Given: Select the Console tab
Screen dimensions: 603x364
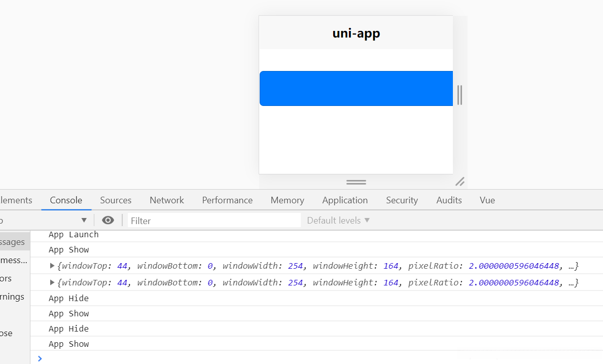Looking at the screenshot, I should (66, 200).
